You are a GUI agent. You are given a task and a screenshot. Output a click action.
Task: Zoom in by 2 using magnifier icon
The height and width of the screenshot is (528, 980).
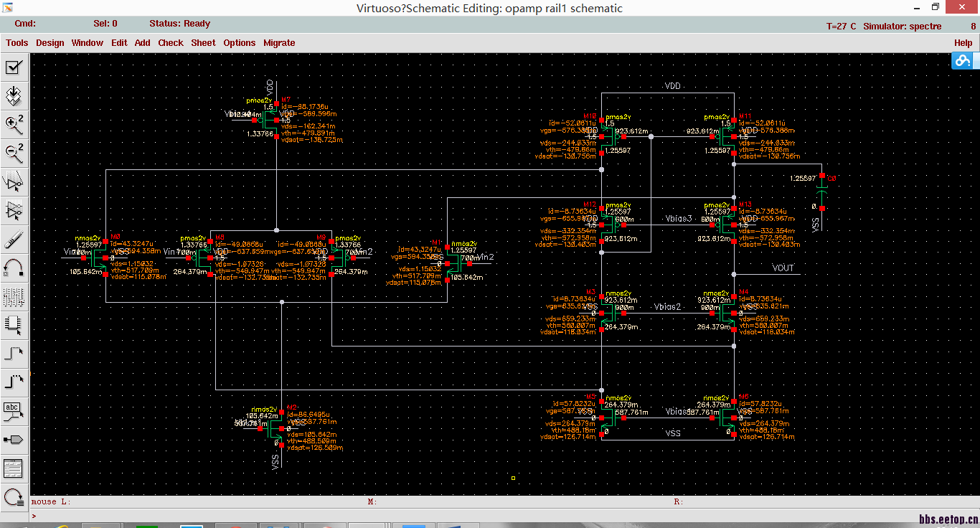coord(14,123)
